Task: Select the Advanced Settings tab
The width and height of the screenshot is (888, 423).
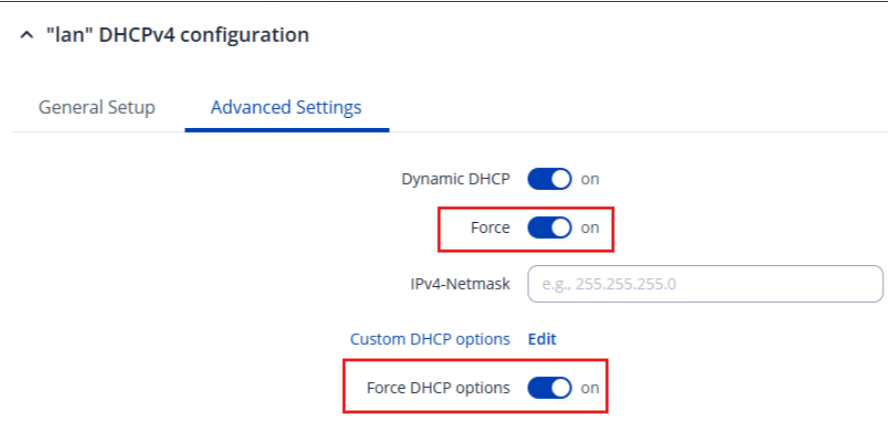Action: [x=286, y=107]
